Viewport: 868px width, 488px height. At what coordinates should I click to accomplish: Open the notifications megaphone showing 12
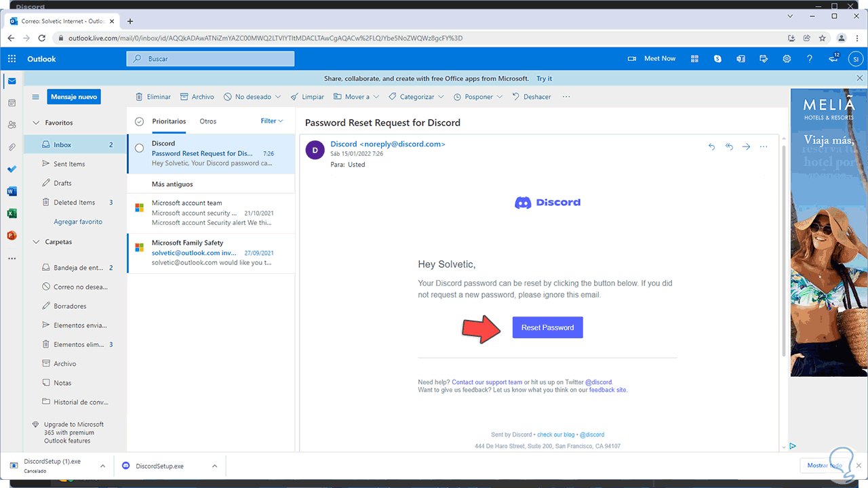[x=834, y=58]
